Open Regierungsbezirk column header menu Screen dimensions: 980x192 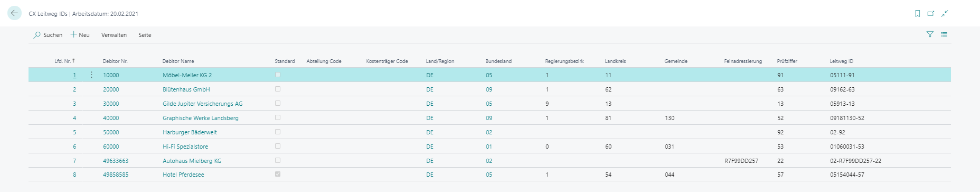[564, 61]
